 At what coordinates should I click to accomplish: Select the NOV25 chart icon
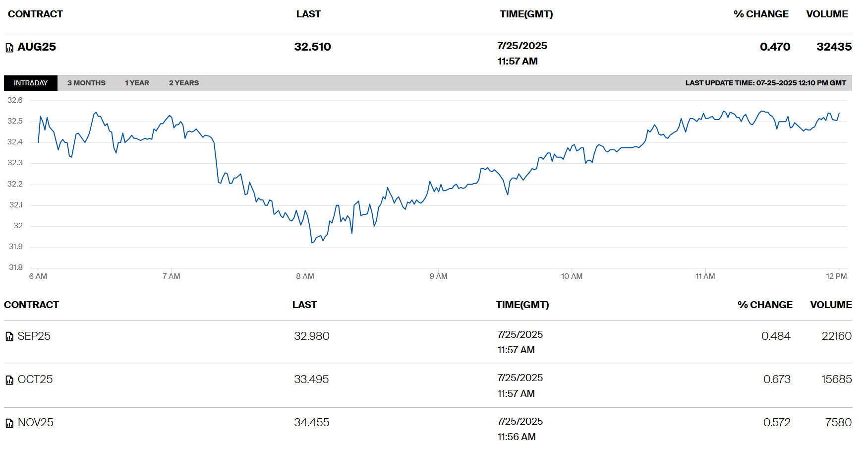pyautogui.click(x=9, y=423)
